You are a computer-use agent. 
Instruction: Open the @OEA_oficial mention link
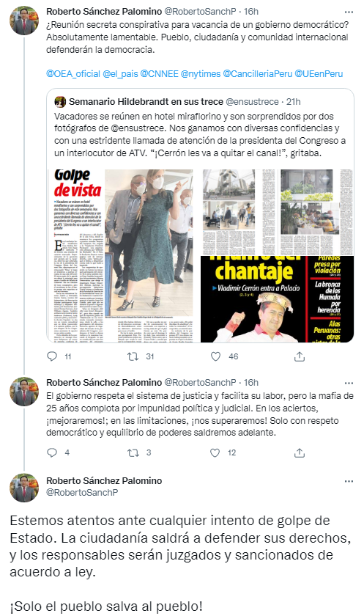coord(73,74)
